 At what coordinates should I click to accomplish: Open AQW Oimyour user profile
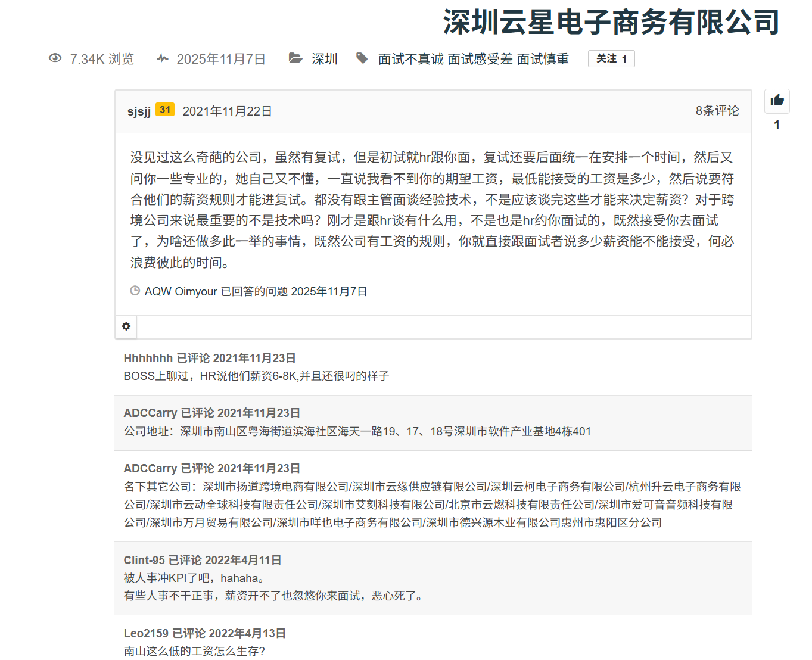click(181, 291)
